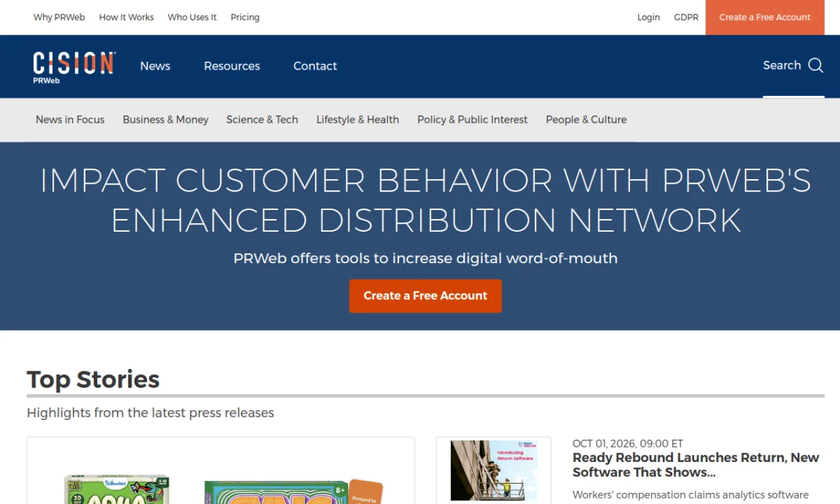Select the Science & Tech category
The height and width of the screenshot is (504, 840).
tap(262, 119)
